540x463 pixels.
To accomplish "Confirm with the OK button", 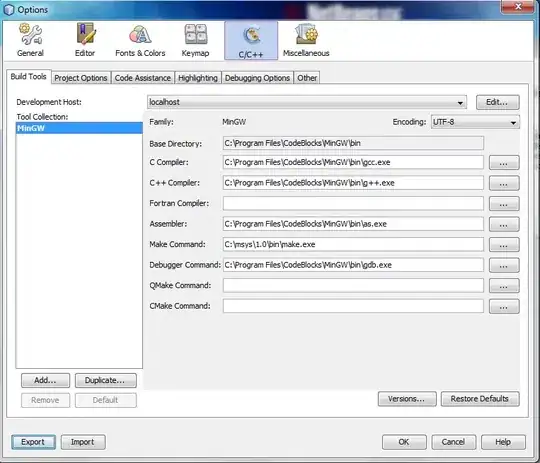I will (x=404, y=442).
